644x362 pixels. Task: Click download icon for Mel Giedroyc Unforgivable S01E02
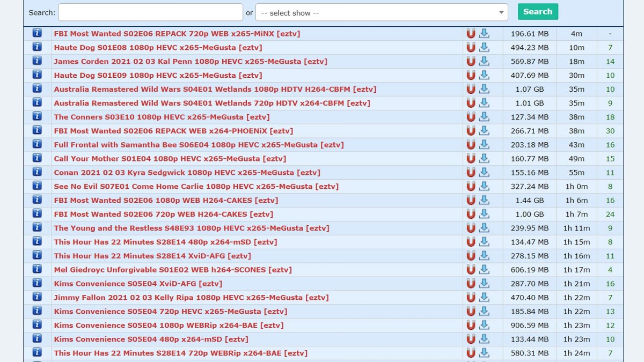click(x=484, y=269)
